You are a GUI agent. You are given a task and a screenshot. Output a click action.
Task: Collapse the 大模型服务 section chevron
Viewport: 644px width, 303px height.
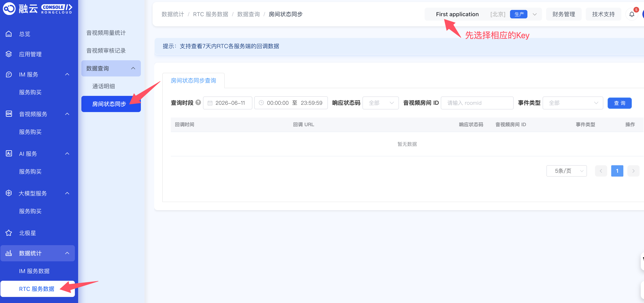click(67, 193)
